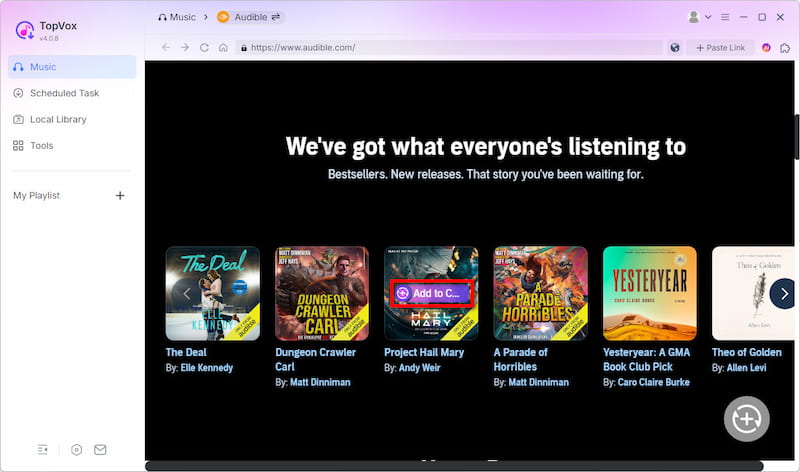
Task: Open Theo of Golden book cover
Action: pyautogui.click(x=753, y=293)
